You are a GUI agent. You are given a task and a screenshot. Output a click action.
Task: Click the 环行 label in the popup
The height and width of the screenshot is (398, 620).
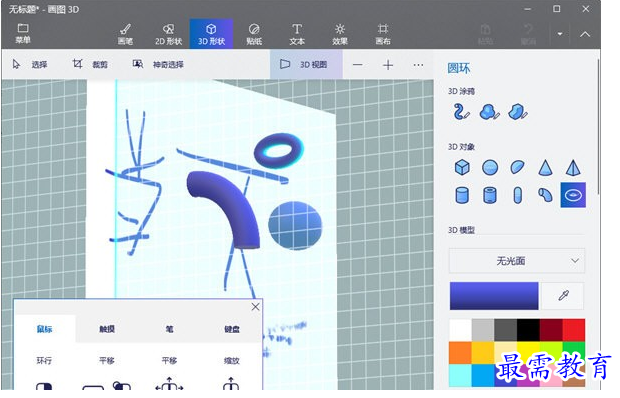(44, 360)
